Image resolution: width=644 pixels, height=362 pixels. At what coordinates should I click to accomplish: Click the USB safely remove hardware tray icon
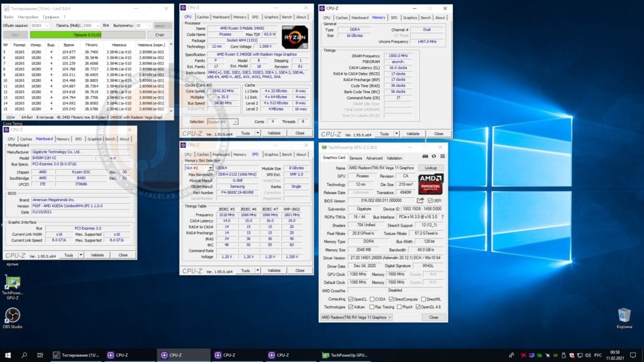[563, 355]
